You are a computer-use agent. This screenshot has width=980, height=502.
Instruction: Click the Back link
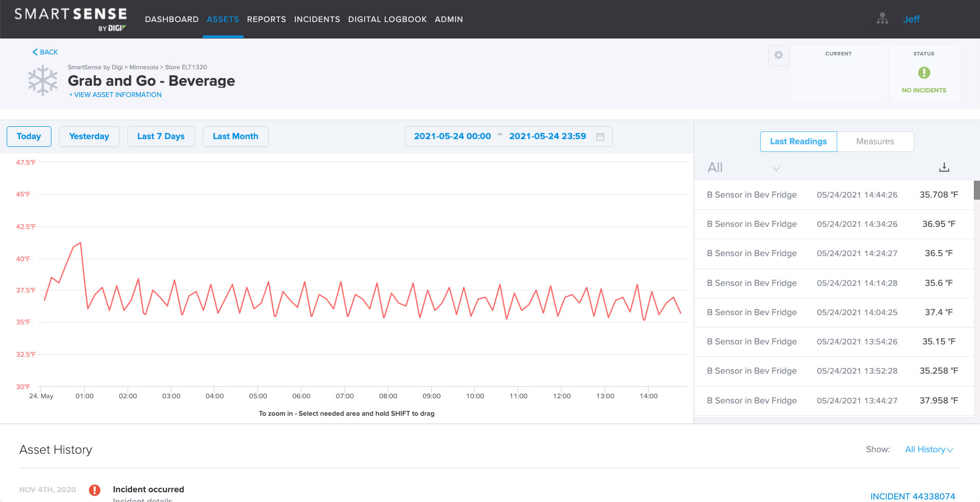click(45, 52)
